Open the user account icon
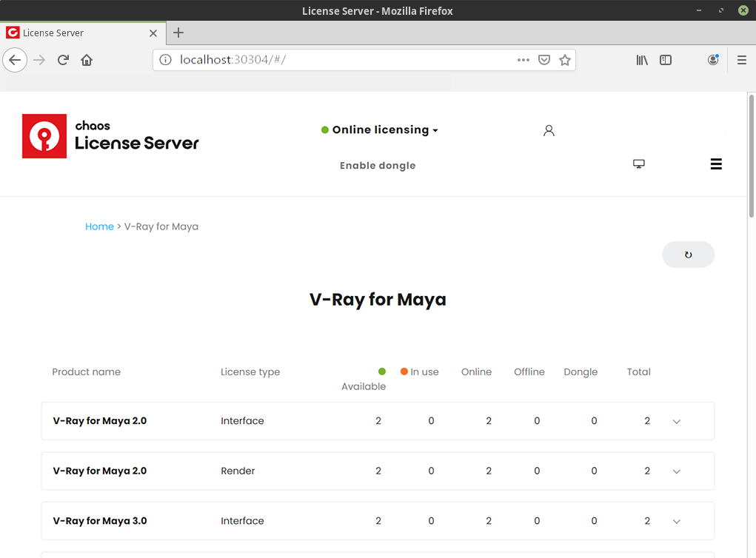Image resolution: width=756 pixels, height=558 pixels. pyautogui.click(x=549, y=130)
